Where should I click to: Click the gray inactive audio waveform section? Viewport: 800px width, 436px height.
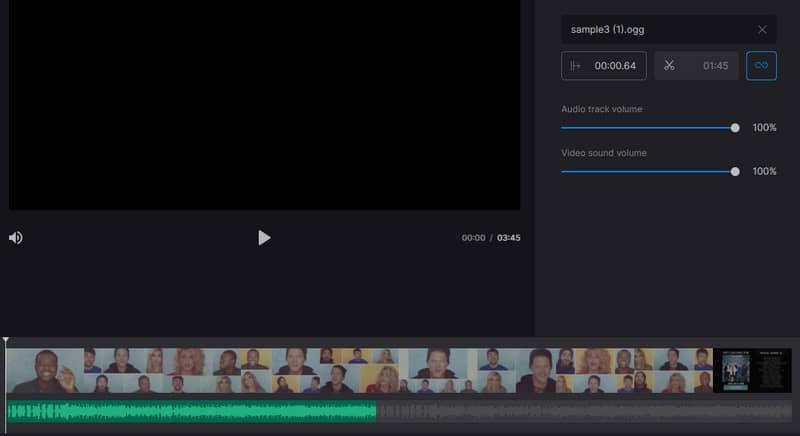tap(584, 412)
